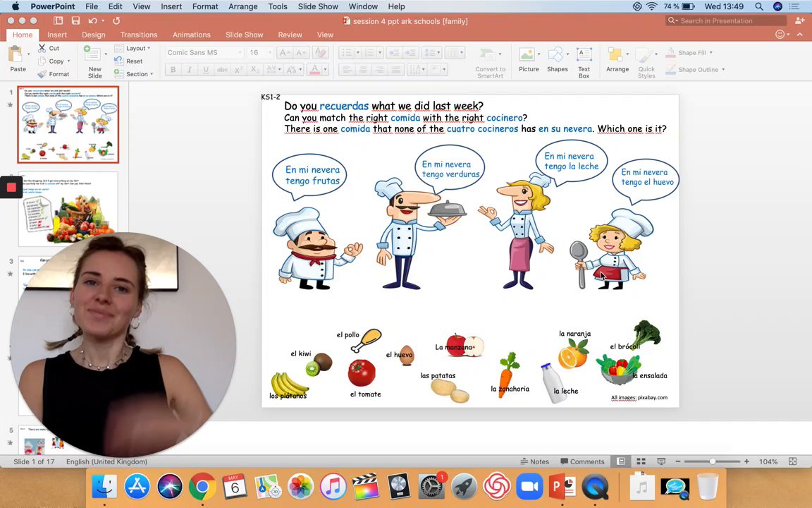The image size is (812, 508).
Task: Select slide 1 thumbnail
Action: click(68, 124)
